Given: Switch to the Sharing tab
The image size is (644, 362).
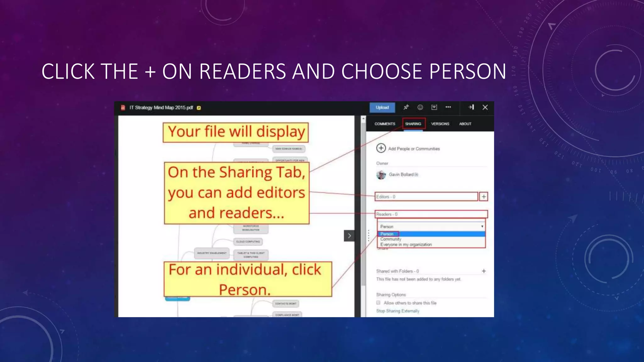Looking at the screenshot, I should tap(413, 124).
